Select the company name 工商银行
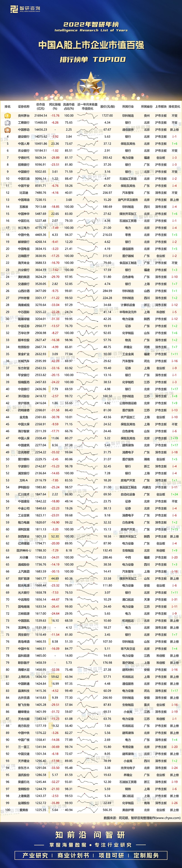182x868 pixels. (24, 123)
